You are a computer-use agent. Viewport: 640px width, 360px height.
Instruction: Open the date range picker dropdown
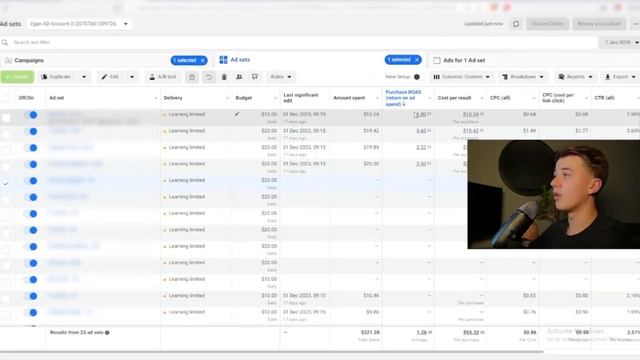tap(620, 42)
